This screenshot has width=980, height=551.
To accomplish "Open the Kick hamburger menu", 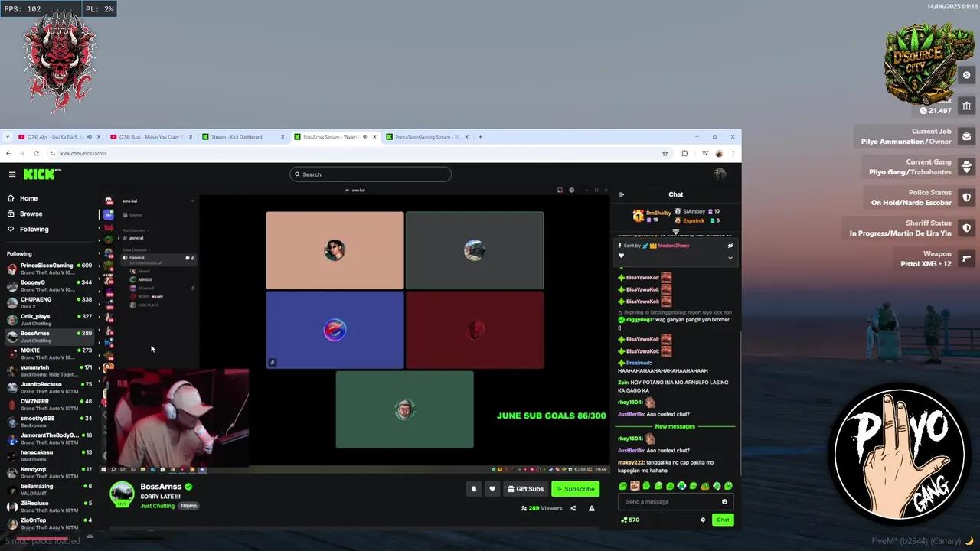I will click(12, 174).
